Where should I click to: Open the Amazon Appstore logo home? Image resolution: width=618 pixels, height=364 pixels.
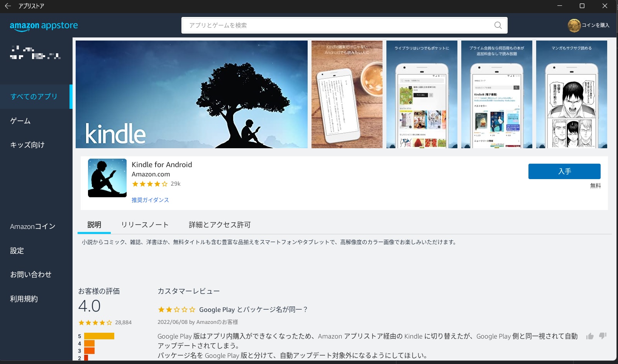[44, 26]
